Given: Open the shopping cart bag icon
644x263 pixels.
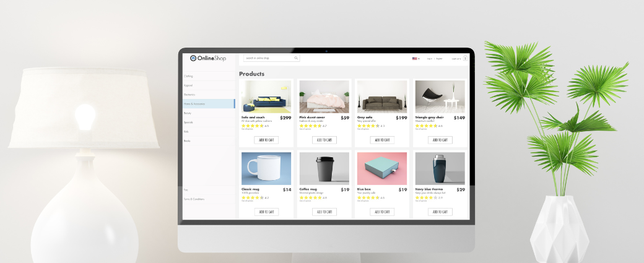Looking at the screenshot, I should click(x=465, y=58).
